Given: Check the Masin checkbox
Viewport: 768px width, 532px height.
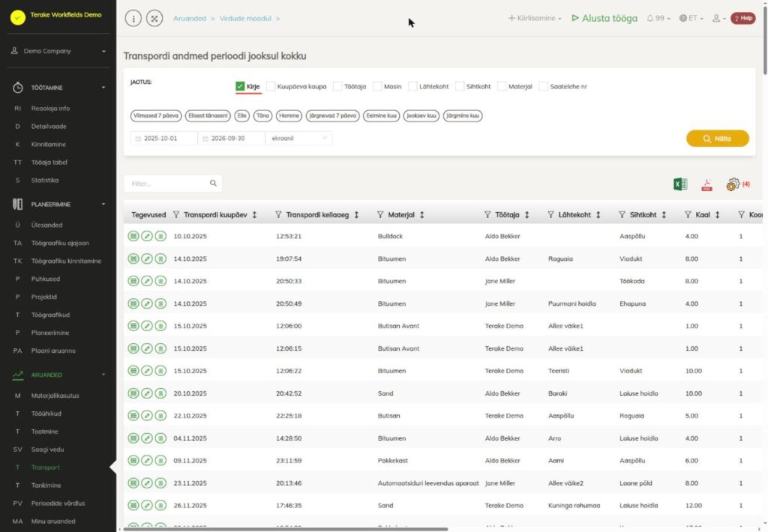Looking at the screenshot, I should pos(377,86).
